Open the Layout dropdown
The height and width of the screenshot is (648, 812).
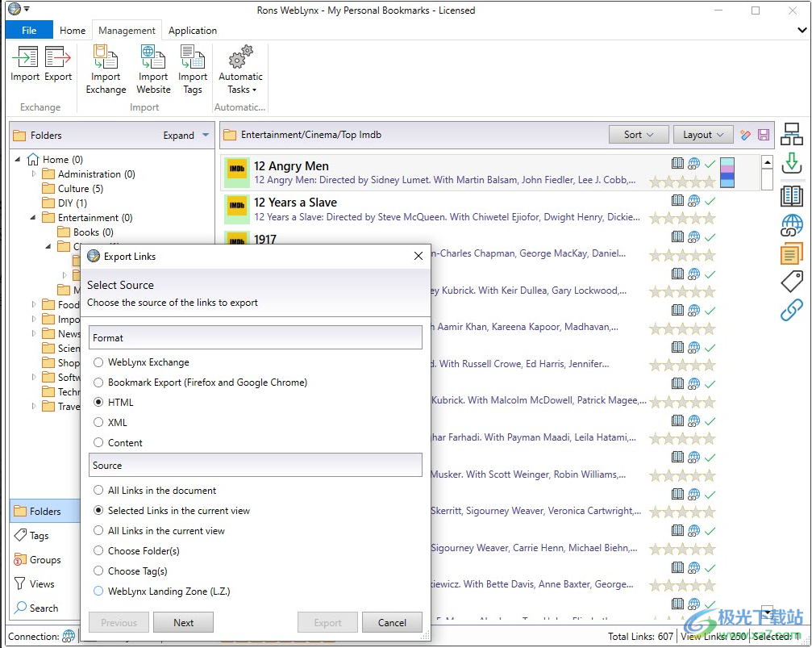tap(702, 135)
